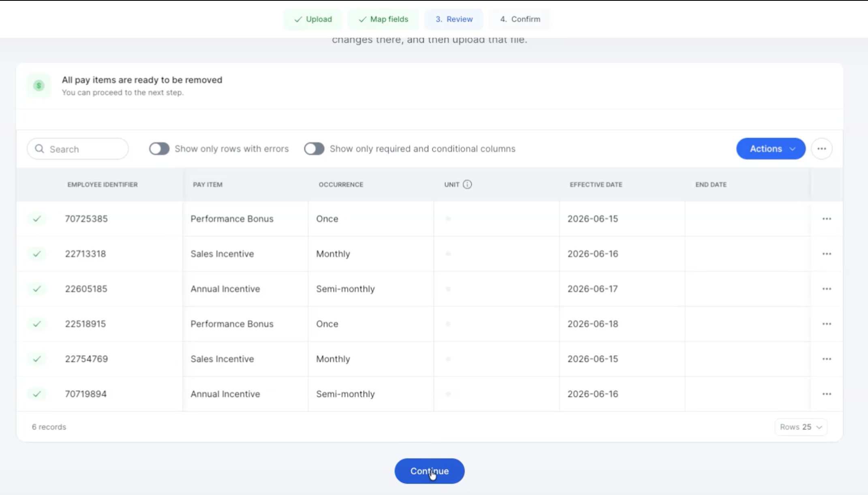Toggle Show only rows with errors

click(x=159, y=149)
